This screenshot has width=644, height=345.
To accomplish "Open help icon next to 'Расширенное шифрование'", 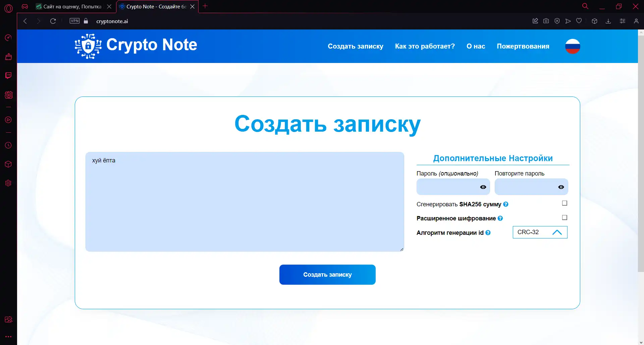I will [x=500, y=218].
